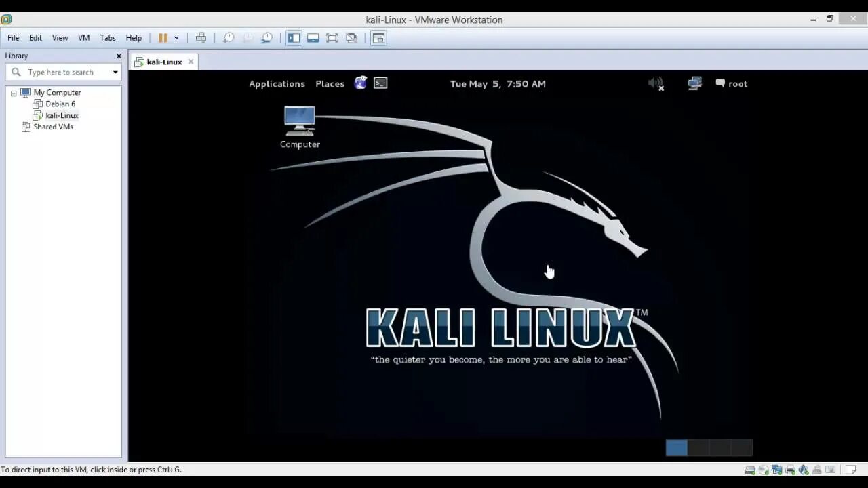This screenshot has height=488, width=868.
Task: Launch the terminal from the Kali top panel
Action: coord(380,83)
